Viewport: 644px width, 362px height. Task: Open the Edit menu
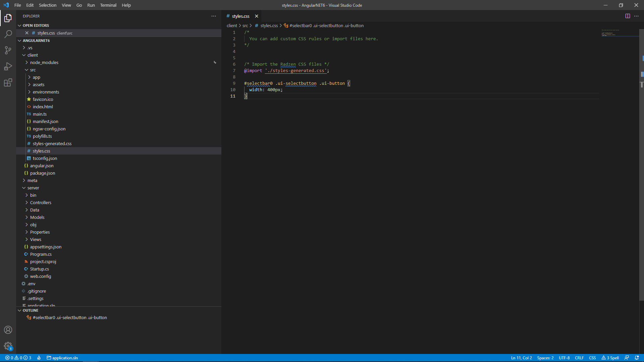(x=30, y=5)
